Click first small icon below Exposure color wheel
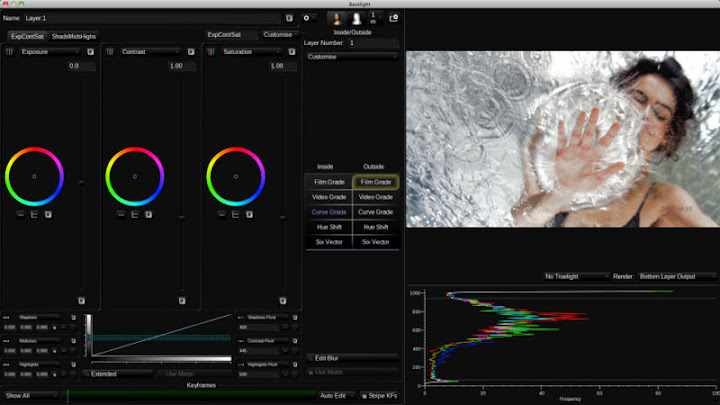Image resolution: width=720 pixels, height=405 pixels. click(20, 214)
